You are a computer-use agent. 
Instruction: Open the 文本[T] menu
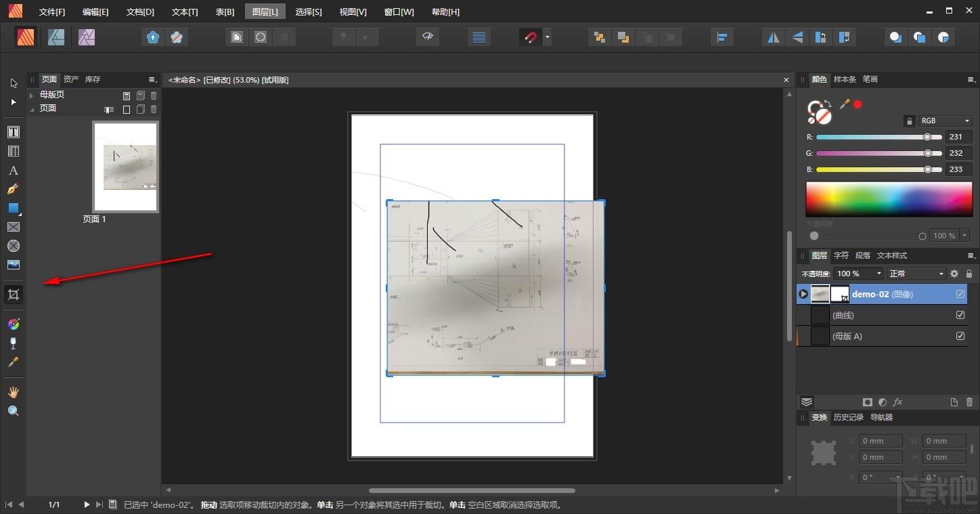[185, 12]
